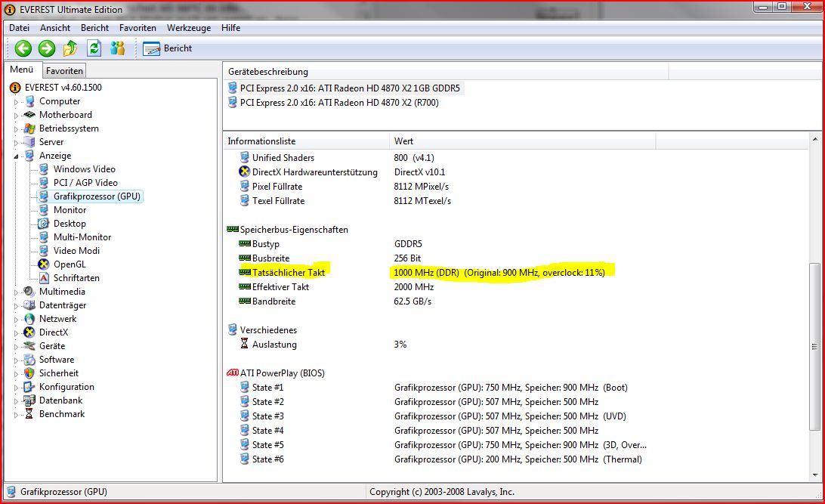Click the Multi-Monitor icon in tree
This screenshot has height=504, width=825.
point(44,237)
